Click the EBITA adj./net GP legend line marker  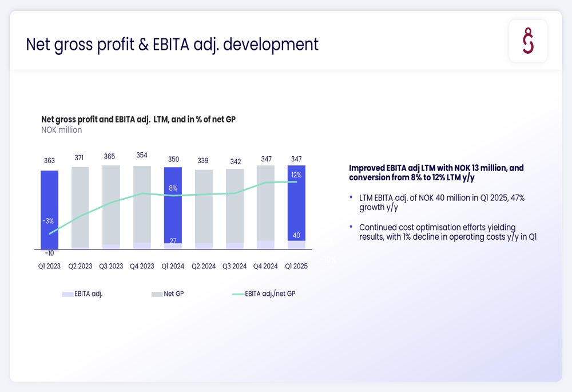tap(238, 294)
